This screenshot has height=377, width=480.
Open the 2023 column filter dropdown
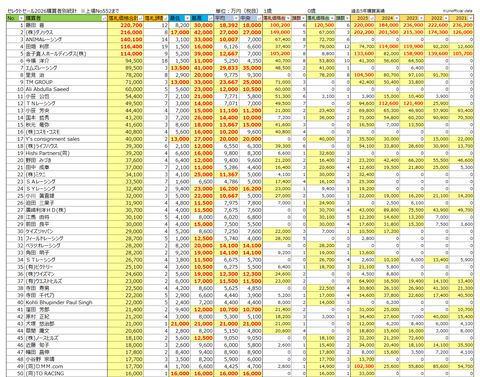[422, 18]
